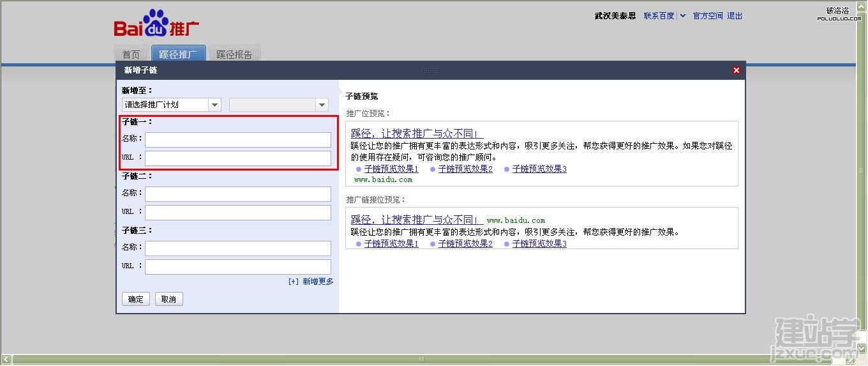Click first preview title 蹊径，让搜索推广与众不同！
Image resolution: width=868 pixels, height=366 pixels.
tap(417, 133)
